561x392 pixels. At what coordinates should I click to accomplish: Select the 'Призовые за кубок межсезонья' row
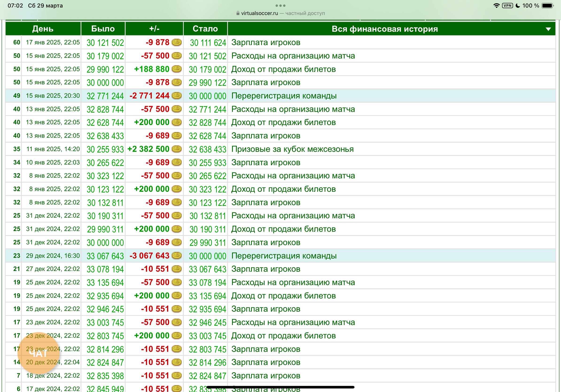point(292,149)
